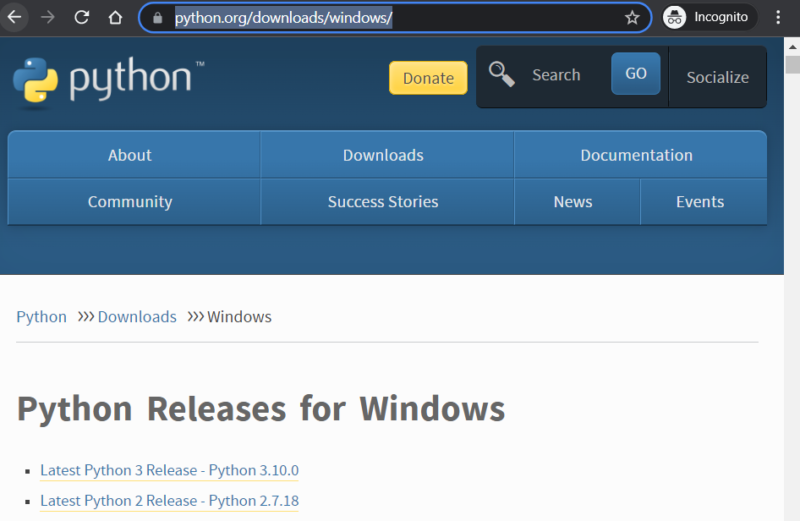
Task: Click the Search text field
Action: tap(556, 75)
